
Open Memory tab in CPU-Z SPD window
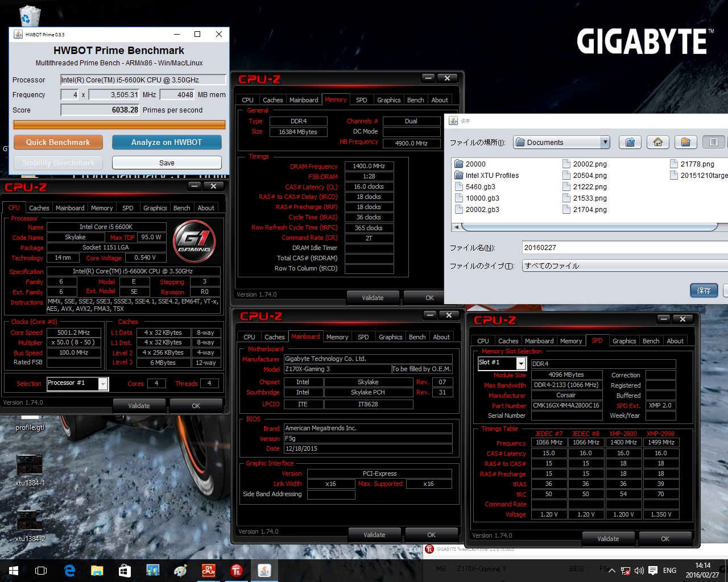[571, 341]
